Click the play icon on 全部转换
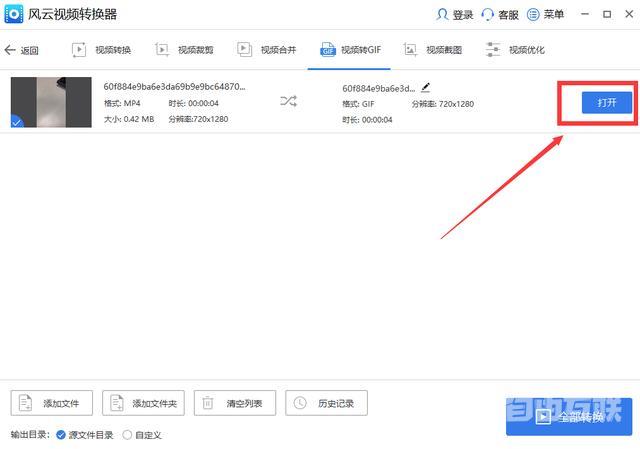The image size is (640, 449). (543, 417)
